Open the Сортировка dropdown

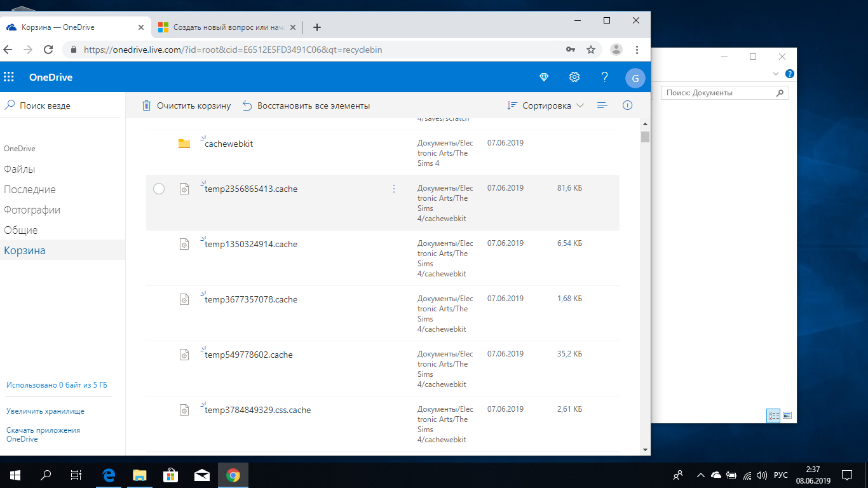pyautogui.click(x=545, y=105)
